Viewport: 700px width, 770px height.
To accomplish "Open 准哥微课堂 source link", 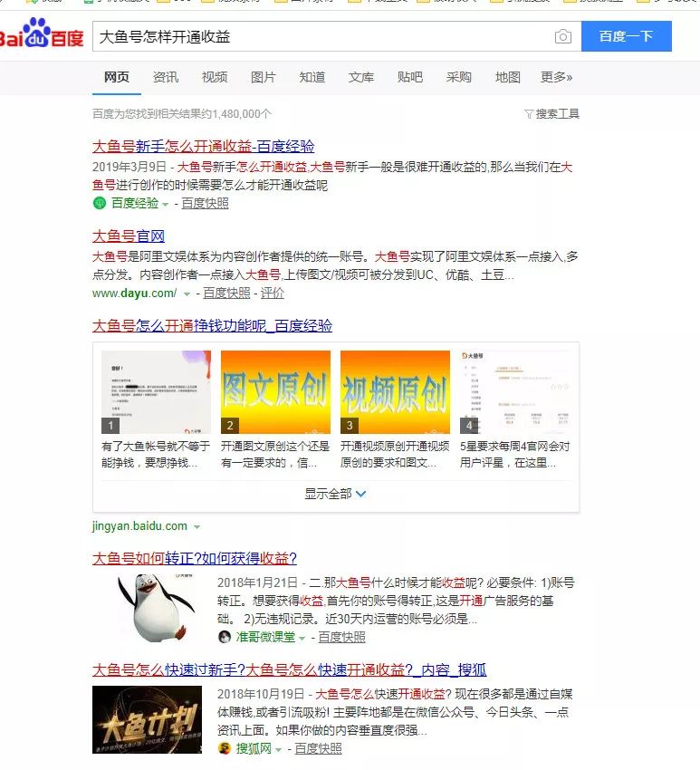I will point(265,637).
